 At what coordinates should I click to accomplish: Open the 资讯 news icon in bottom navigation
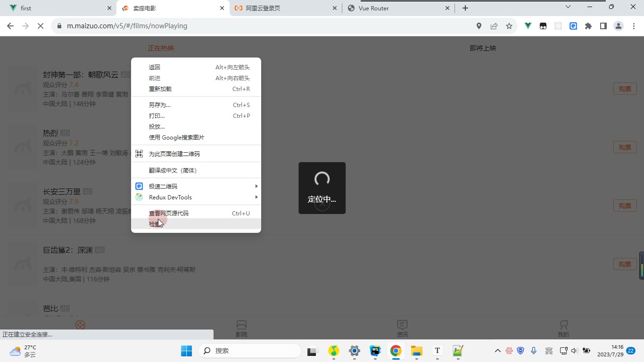pos(402,325)
